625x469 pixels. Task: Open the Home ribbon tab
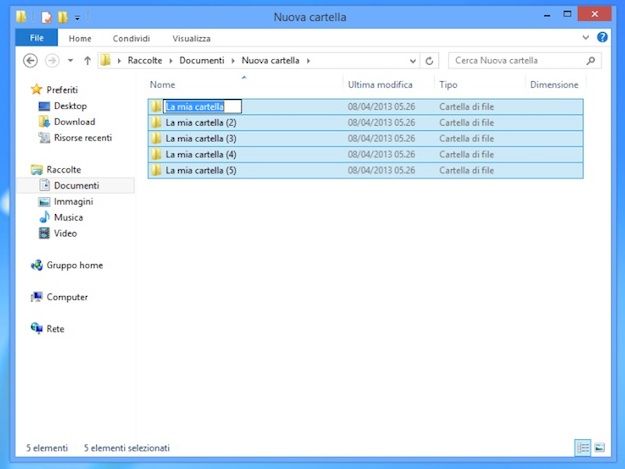(80, 39)
